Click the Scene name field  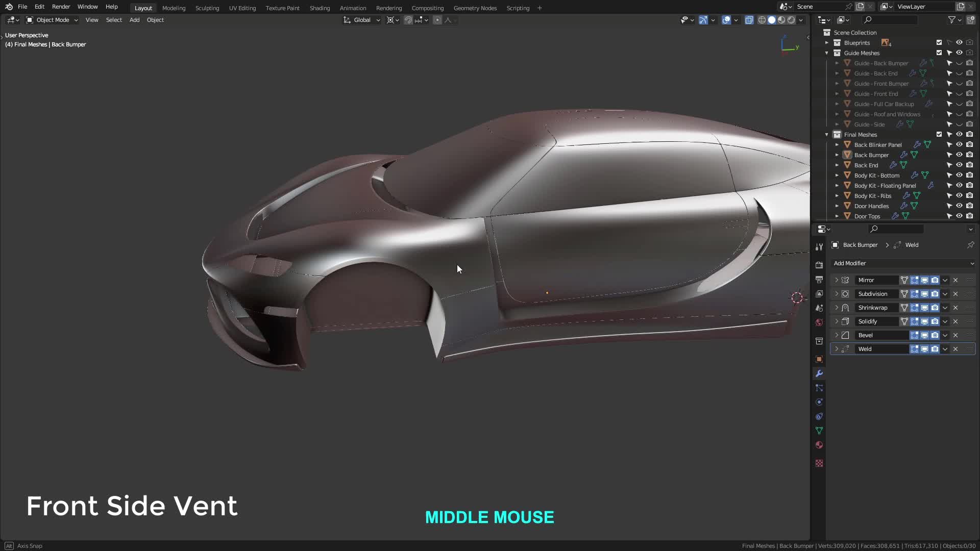[x=819, y=7]
